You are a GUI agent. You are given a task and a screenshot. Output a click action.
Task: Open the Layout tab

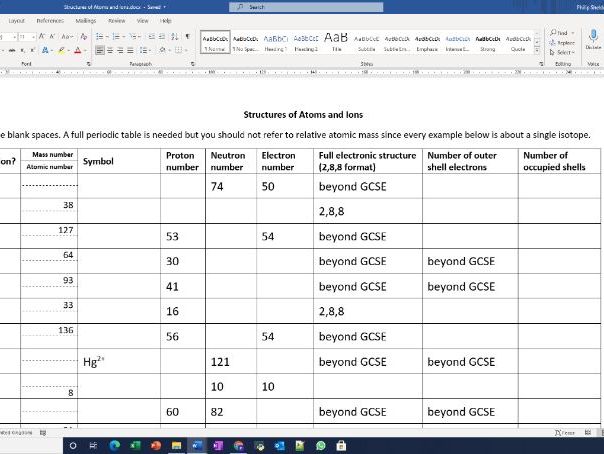click(x=17, y=21)
